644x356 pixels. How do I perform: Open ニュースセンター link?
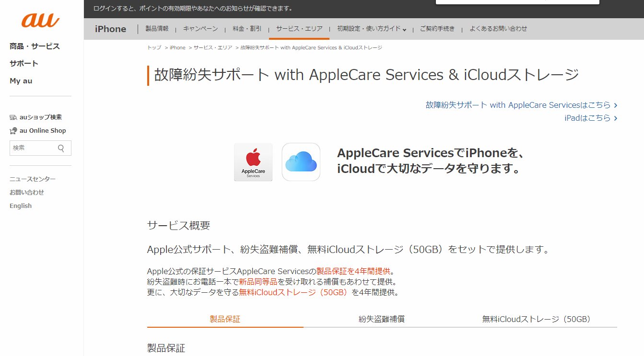coord(33,179)
